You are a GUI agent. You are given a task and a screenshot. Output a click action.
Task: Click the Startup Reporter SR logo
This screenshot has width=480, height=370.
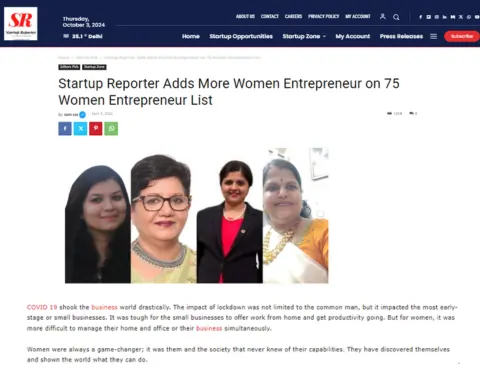(21, 24)
